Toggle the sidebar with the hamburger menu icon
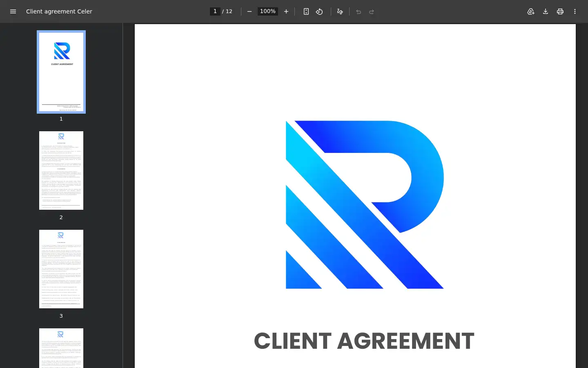The width and height of the screenshot is (588, 368). pyautogui.click(x=13, y=11)
